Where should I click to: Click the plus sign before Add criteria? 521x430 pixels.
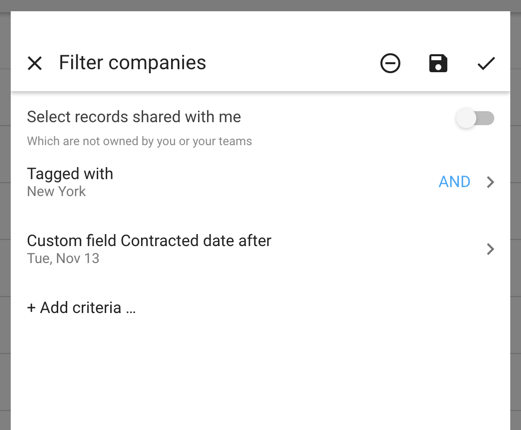point(31,308)
